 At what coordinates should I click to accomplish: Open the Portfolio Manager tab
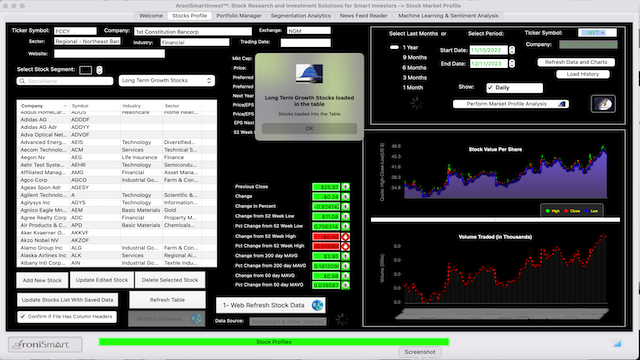point(239,16)
